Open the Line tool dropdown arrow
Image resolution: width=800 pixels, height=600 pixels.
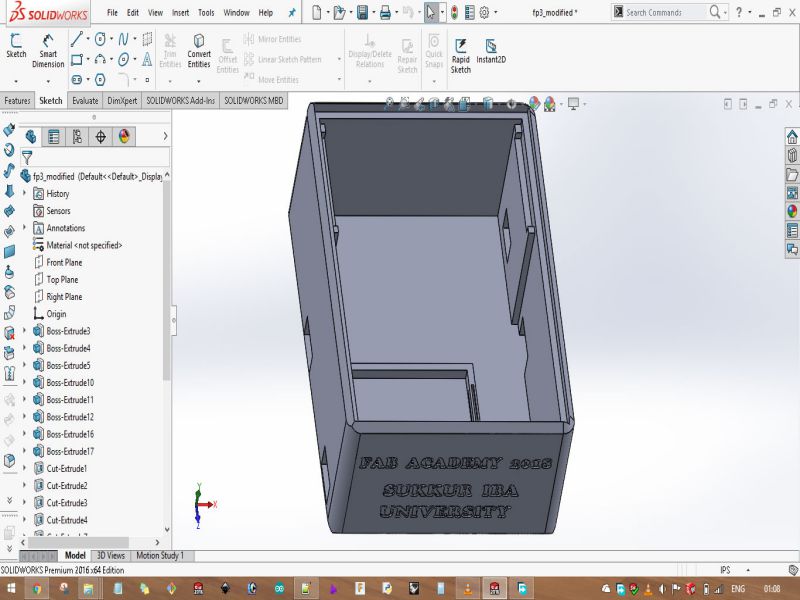coord(88,39)
